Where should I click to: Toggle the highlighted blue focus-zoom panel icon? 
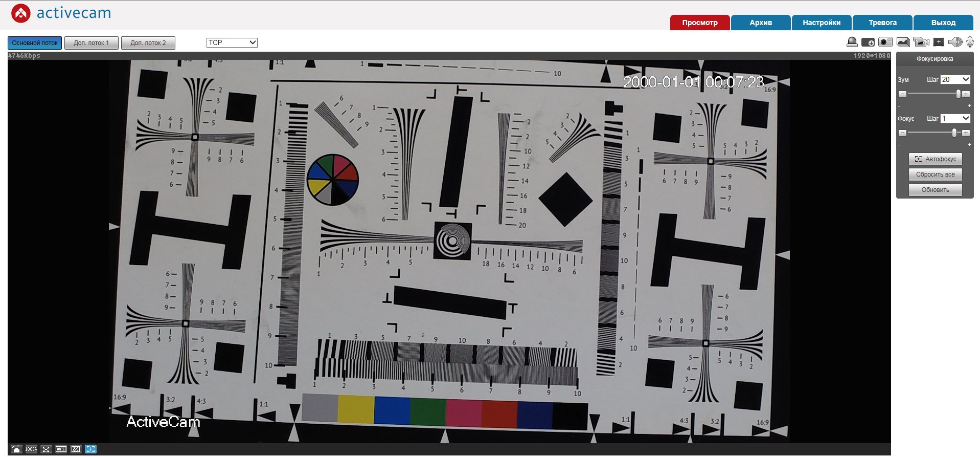point(90,449)
